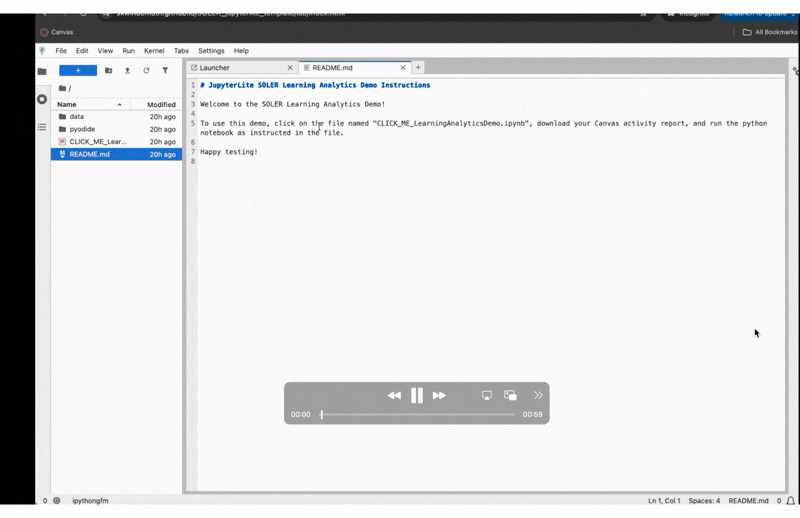The width and height of the screenshot is (800, 518).
Task: Refresh the file browser list
Action: [146, 70]
